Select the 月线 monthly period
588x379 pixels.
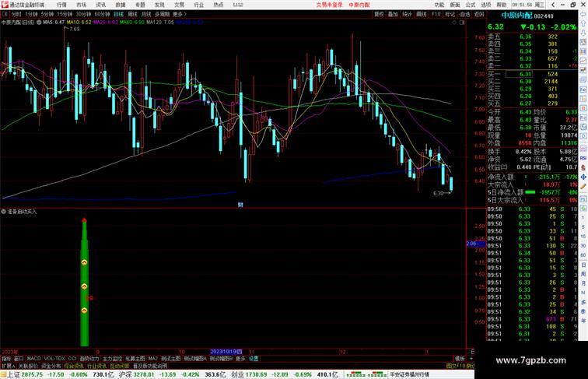click(x=146, y=14)
